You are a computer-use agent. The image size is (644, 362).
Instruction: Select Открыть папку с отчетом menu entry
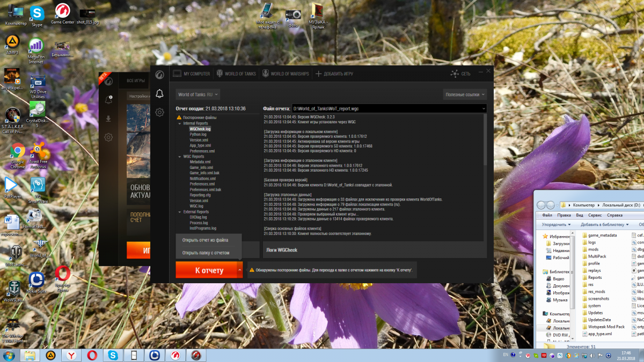click(206, 253)
